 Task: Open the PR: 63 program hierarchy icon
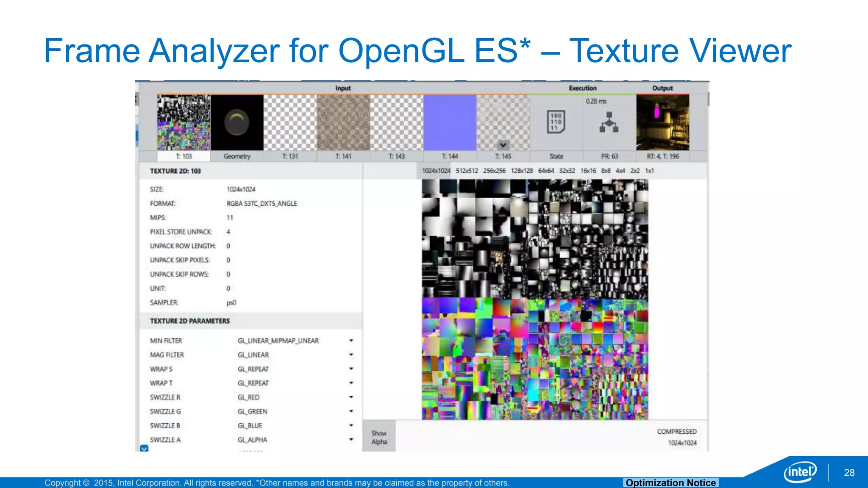[x=609, y=122]
